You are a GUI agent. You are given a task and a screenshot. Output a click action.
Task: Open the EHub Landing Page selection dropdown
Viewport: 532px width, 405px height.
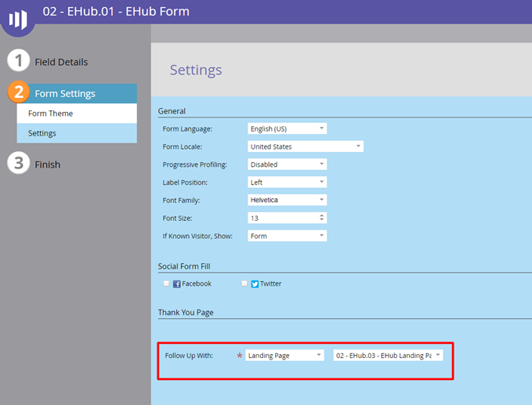pyautogui.click(x=388, y=355)
